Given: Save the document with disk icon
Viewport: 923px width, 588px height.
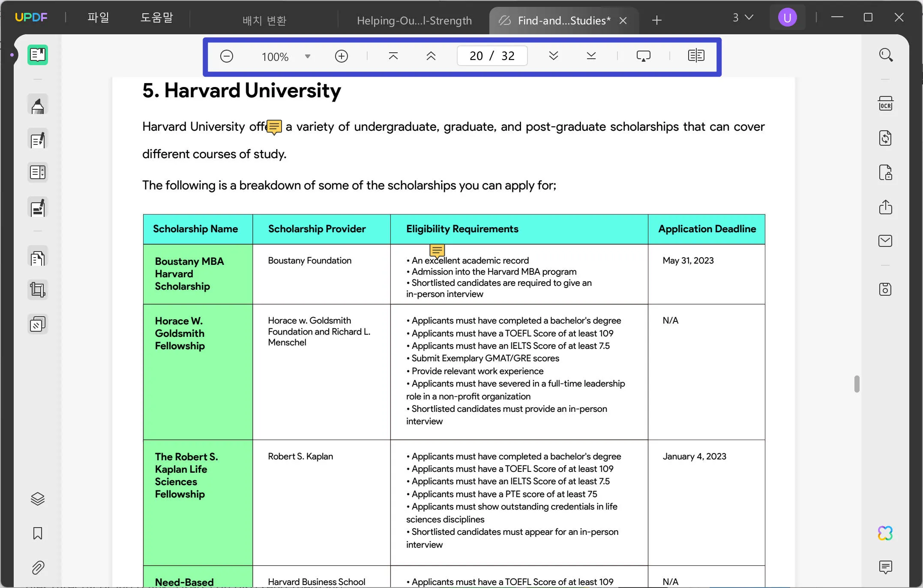Looking at the screenshot, I should click(886, 289).
